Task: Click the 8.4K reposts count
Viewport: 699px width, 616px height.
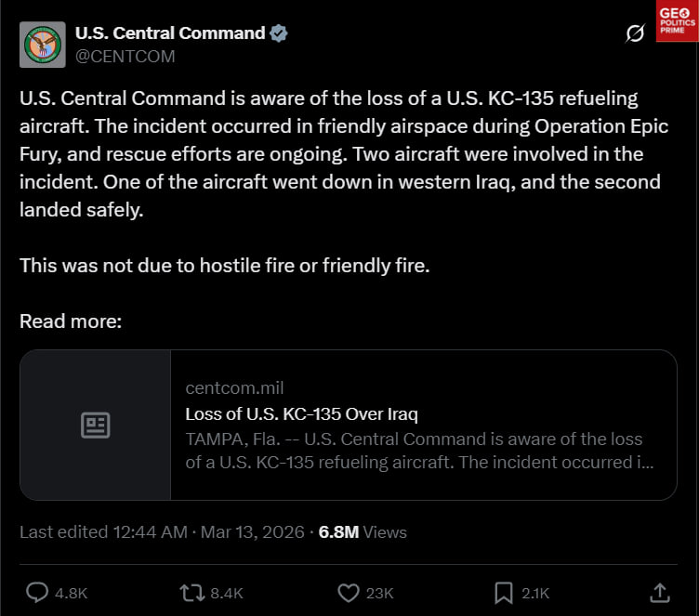Action: 227,593
